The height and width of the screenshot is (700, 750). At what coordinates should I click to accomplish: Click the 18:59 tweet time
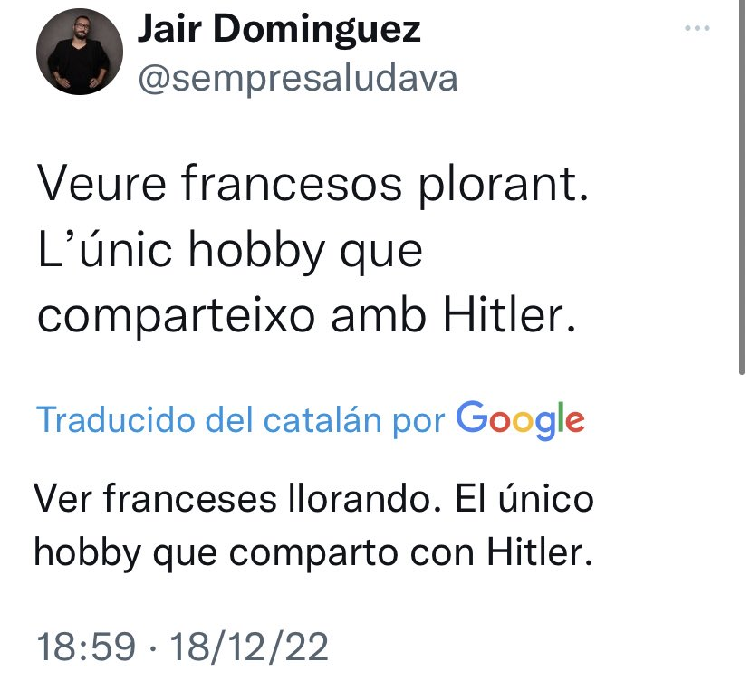tap(86, 647)
